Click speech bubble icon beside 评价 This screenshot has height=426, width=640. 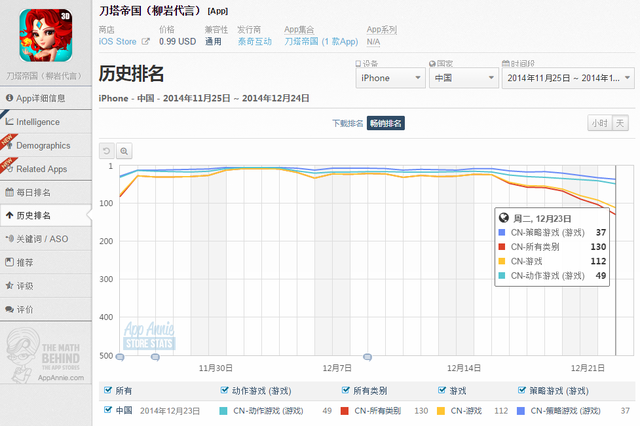point(9,309)
